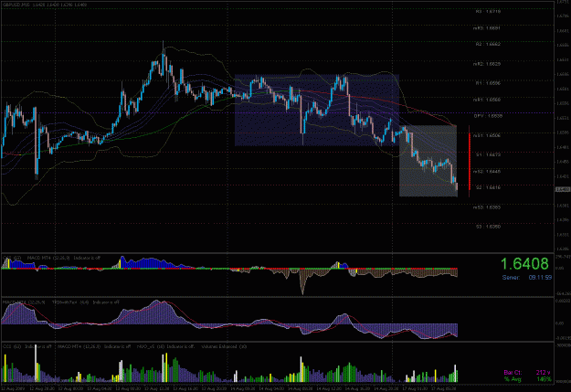Click the current price tag on the price axis
This screenshot has width=571, height=392.
[x=562, y=189]
